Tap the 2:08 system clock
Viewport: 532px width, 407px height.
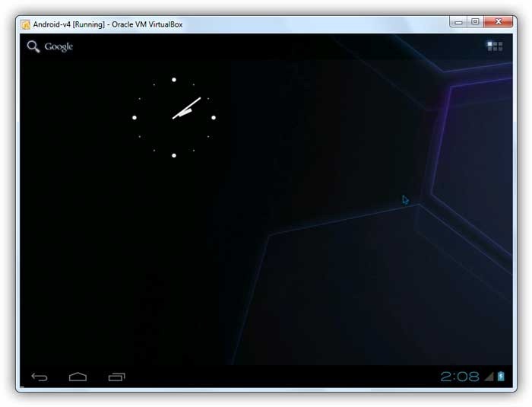click(460, 377)
